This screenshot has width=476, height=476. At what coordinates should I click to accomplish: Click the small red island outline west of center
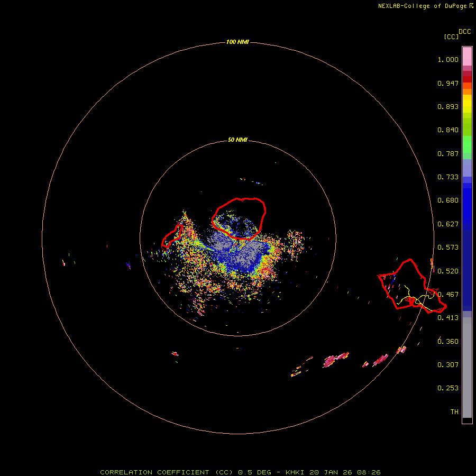pyautogui.click(x=172, y=236)
